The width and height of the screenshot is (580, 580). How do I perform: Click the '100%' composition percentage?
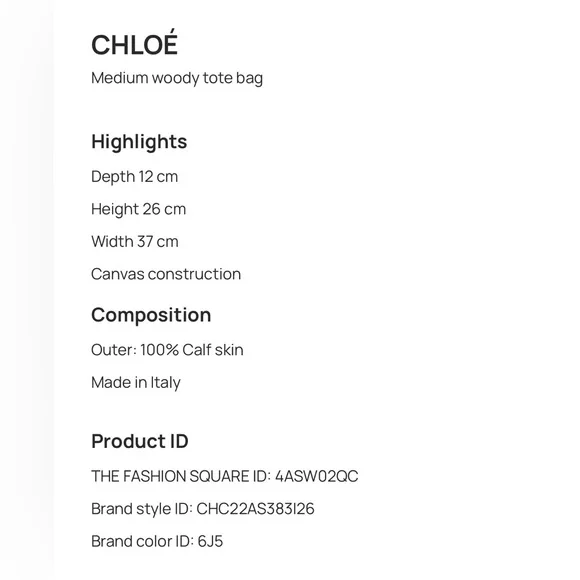tap(159, 350)
